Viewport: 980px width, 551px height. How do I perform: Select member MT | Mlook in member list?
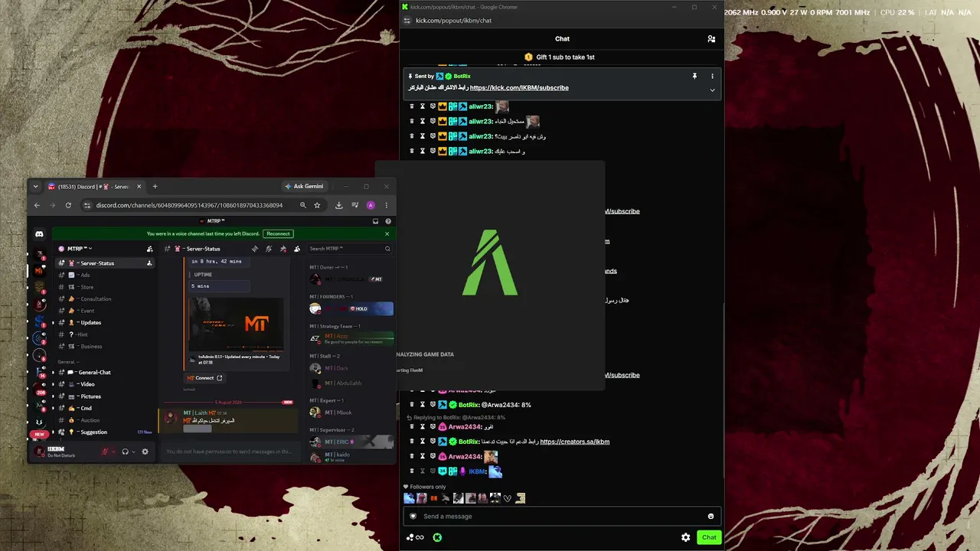click(351, 412)
